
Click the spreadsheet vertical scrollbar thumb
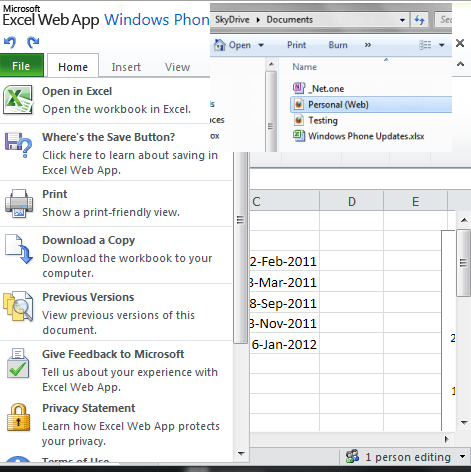463,263
